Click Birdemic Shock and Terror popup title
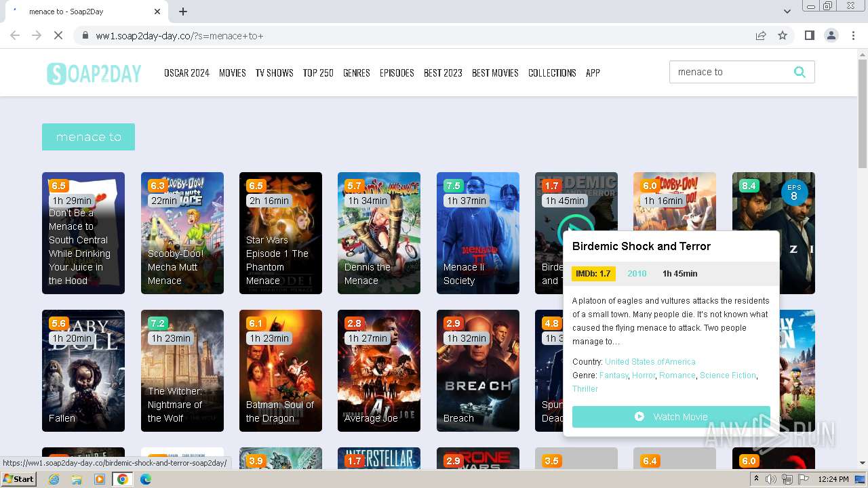Image resolution: width=868 pixels, height=488 pixels. pos(642,246)
